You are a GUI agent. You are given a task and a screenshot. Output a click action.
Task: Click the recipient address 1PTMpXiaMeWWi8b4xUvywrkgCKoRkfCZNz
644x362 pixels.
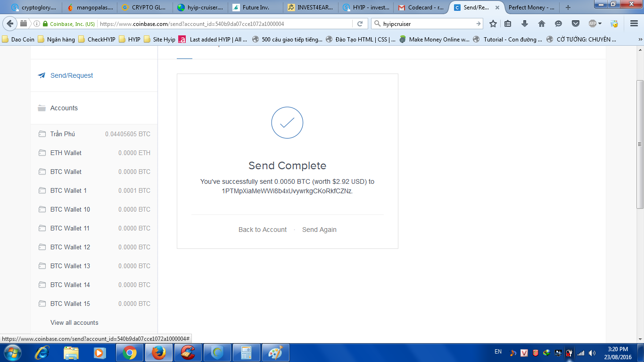click(x=287, y=191)
